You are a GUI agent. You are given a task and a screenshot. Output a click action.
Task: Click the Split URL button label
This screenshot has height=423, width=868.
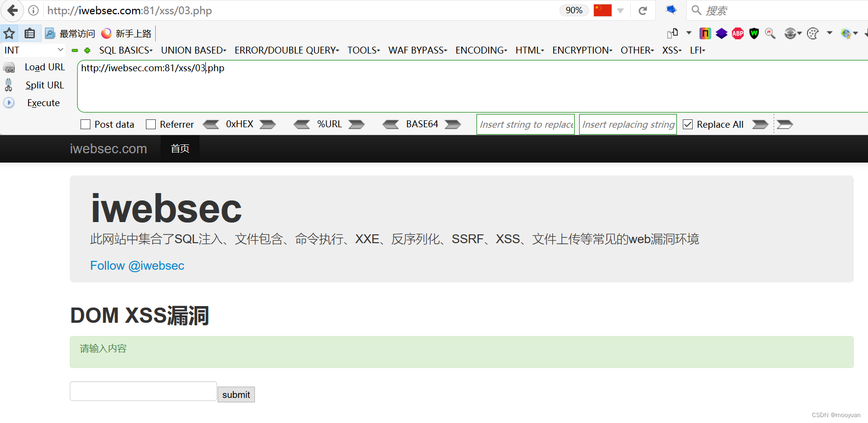[45, 85]
